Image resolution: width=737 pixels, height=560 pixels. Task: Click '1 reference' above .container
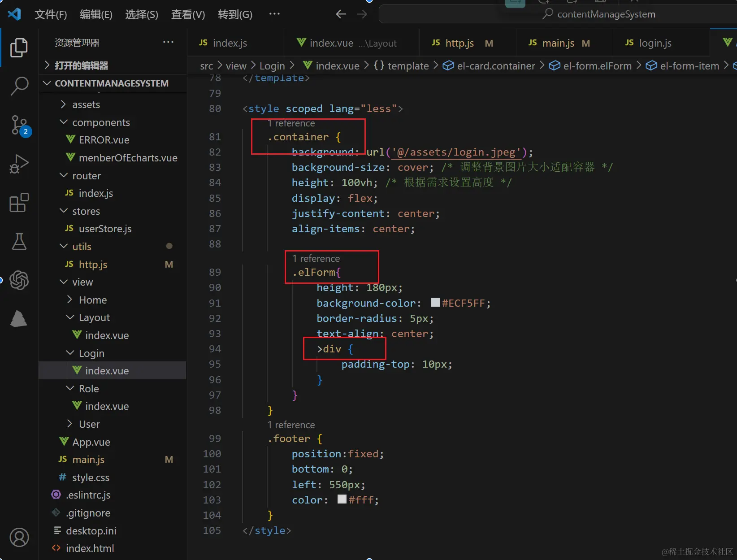(x=291, y=123)
